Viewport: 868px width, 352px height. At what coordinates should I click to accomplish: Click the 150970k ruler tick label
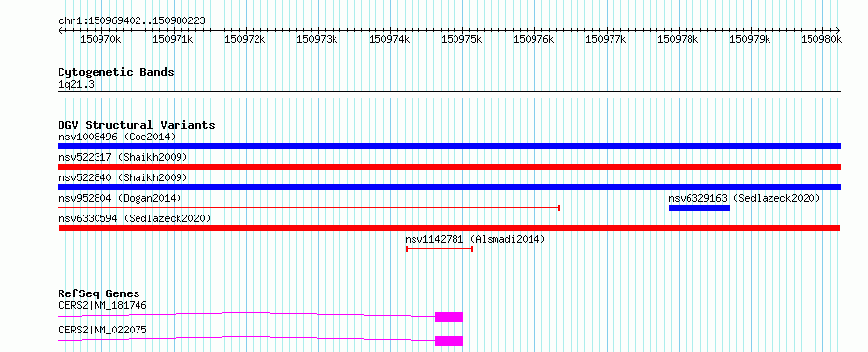click(x=100, y=39)
